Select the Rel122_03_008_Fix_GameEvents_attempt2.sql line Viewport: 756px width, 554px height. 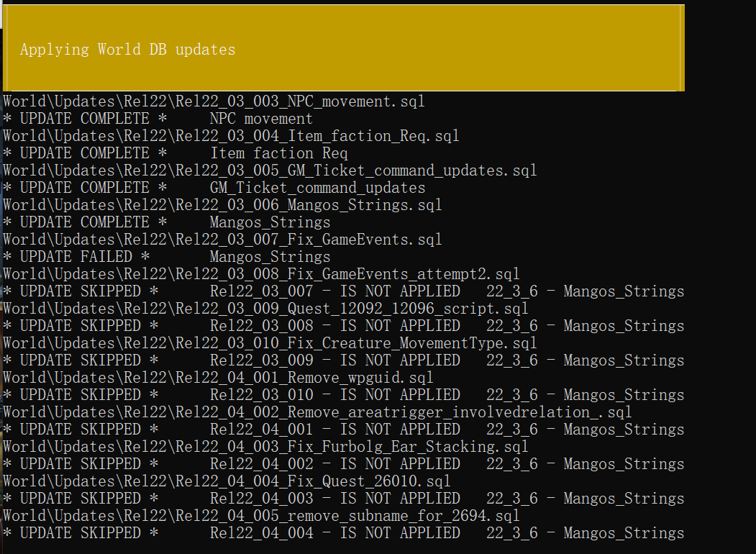(x=261, y=274)
